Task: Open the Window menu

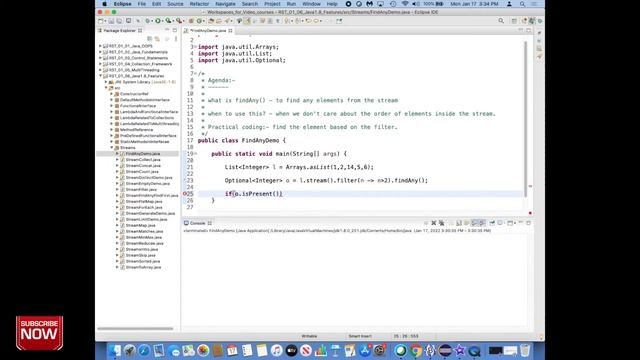Action: click(x=311, y=4)
